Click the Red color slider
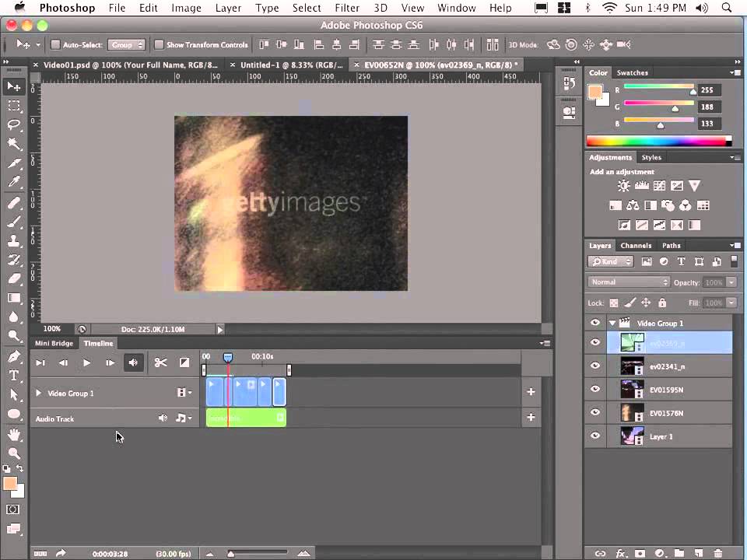This screenshot has height=560, width=747. pyautogui.click(x=659, y=87)
